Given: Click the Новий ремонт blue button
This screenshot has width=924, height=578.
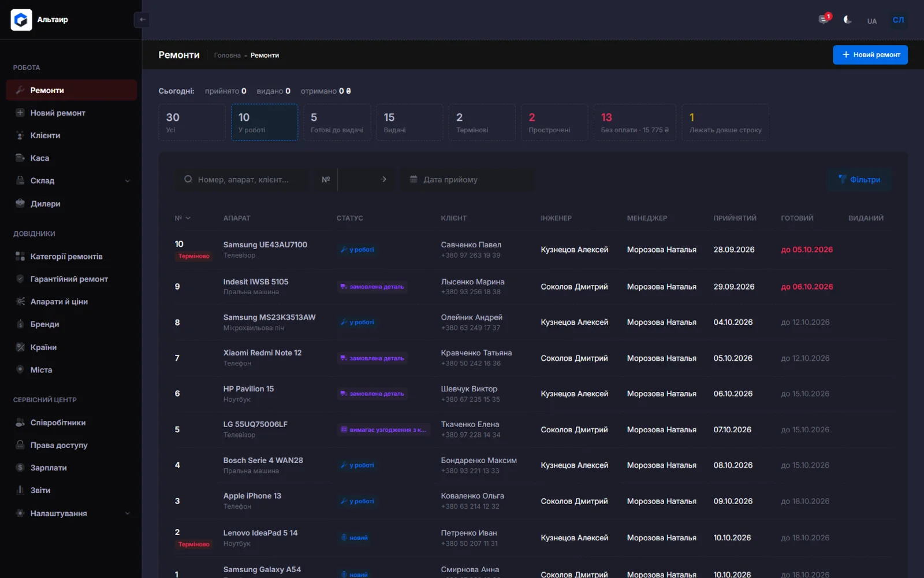Looking at the screenshot, I should tap(870, 55).
